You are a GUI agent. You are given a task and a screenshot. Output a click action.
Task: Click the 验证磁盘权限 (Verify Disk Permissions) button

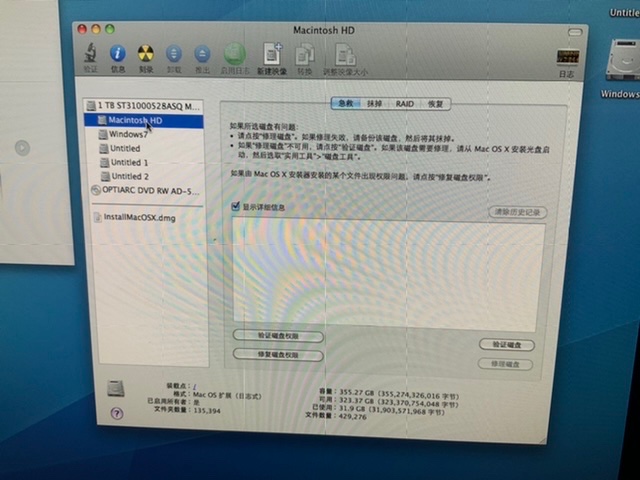point(278,336)
